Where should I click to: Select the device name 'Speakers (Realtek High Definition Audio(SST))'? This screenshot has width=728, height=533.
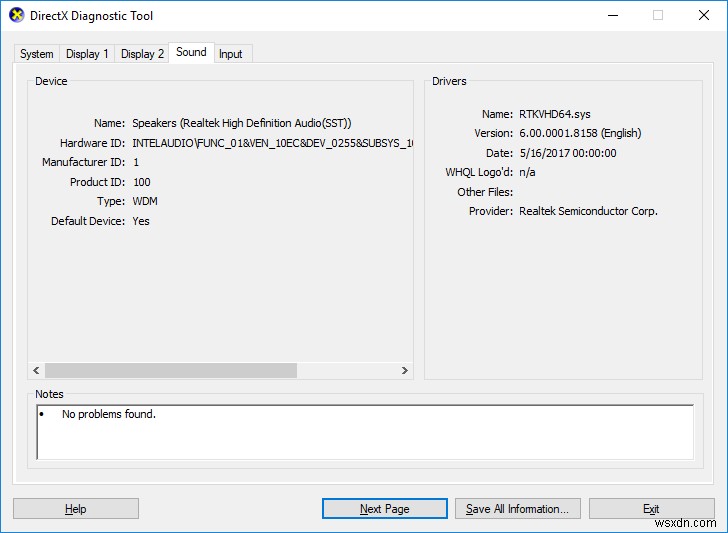tap(242, 123)
